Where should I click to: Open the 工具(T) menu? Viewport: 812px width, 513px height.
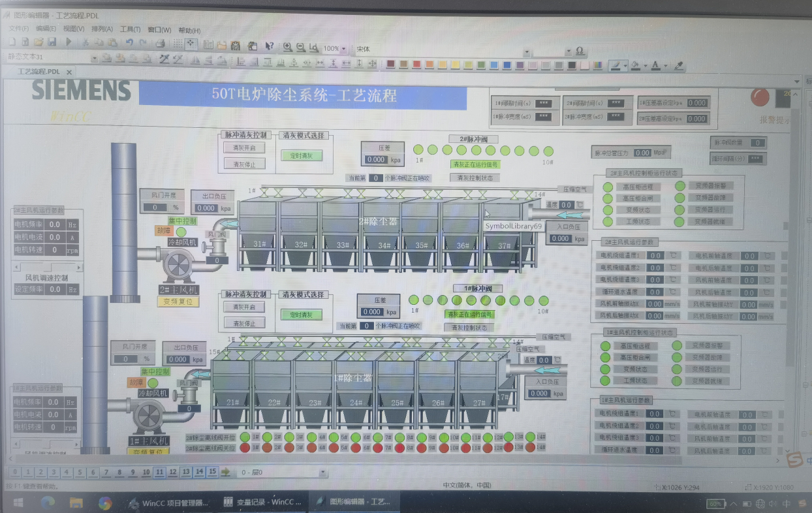point(131,29)
